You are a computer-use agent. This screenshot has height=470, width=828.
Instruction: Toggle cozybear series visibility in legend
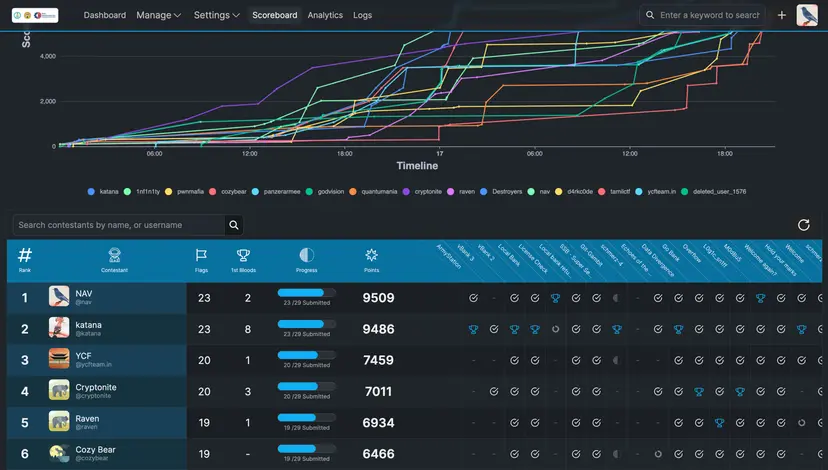click(x=228, y=192)
